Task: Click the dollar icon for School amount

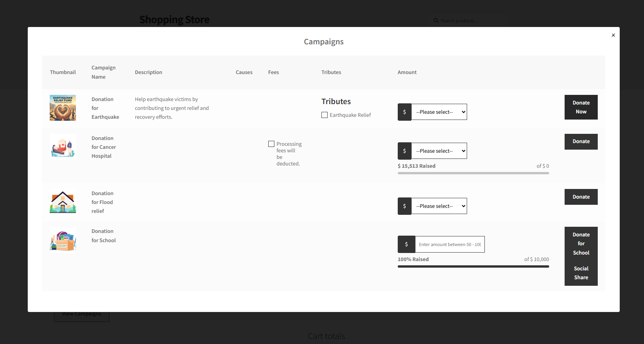Action: (x=406, y=245)
